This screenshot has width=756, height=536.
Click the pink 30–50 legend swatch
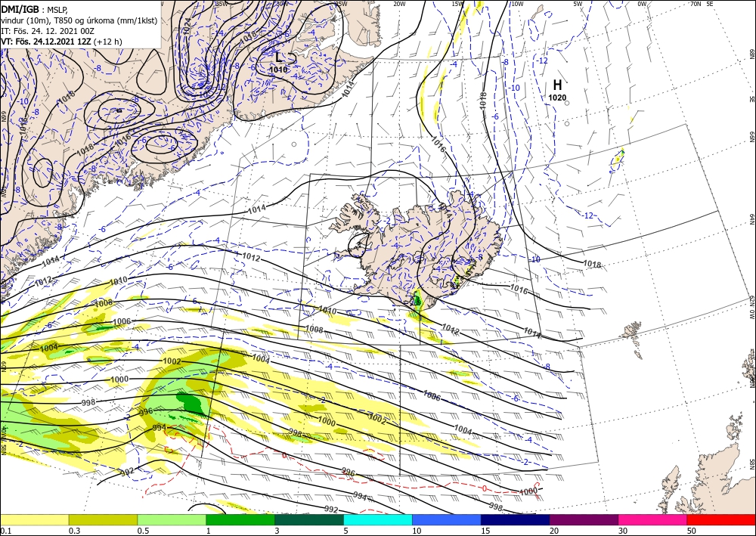click(653, 519)
